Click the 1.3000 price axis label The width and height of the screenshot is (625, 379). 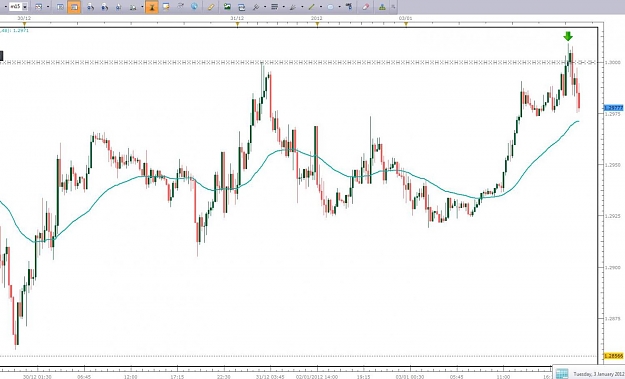pyautogui.click(x=613, y=63)
